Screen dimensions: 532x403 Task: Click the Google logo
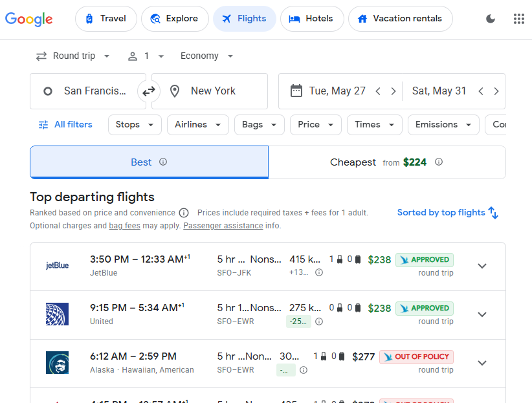click(x=29, y=19)
